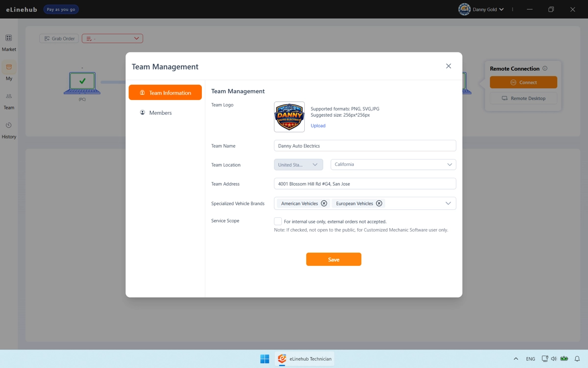Click the eLinehub app title text
The image size is (588, 368).
(22, 9)
